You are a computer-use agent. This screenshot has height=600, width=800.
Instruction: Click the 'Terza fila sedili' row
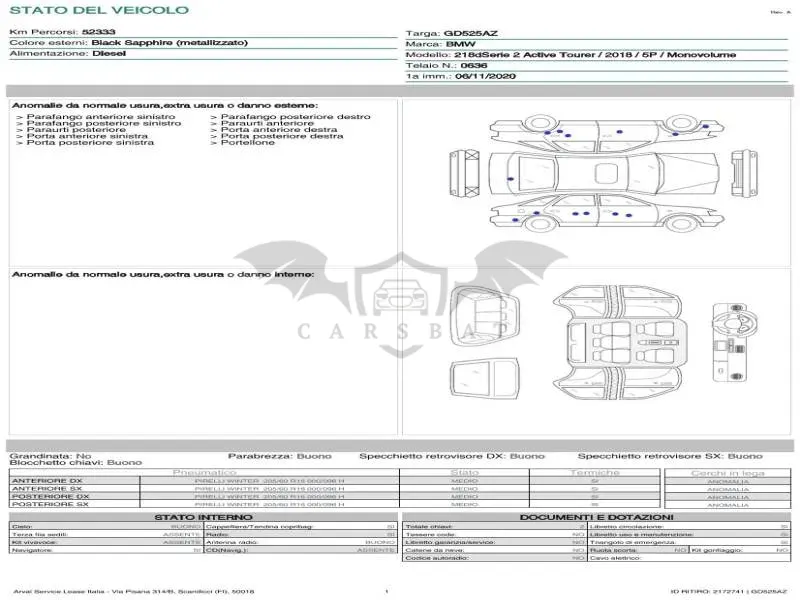click(x=106, y=534)
